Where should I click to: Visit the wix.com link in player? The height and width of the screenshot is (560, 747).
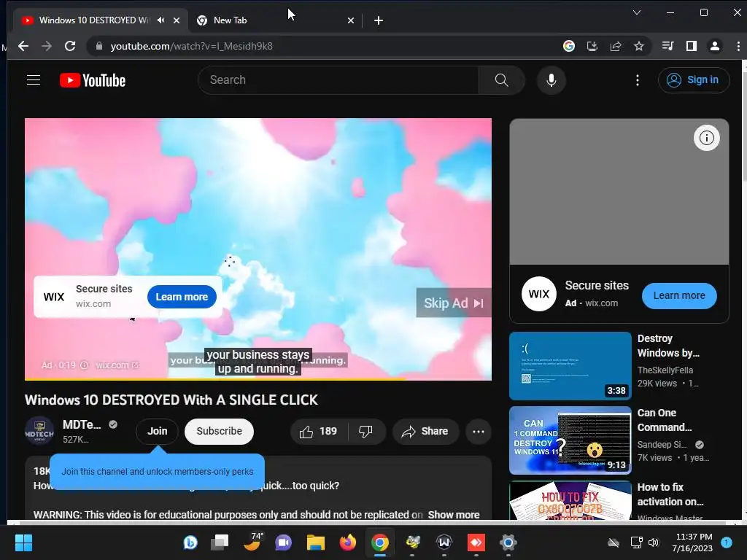tap(117, 365)
